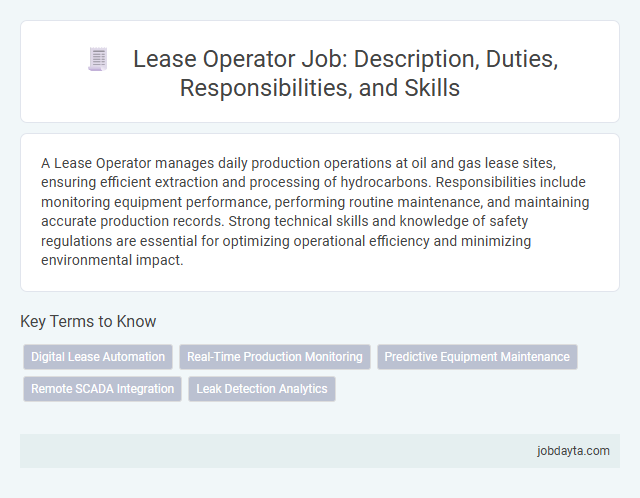This screenshot has height=498, width=640.
Task: Open the Predictive Equipment Maintenance tag
Action: (x=477, y=357)
